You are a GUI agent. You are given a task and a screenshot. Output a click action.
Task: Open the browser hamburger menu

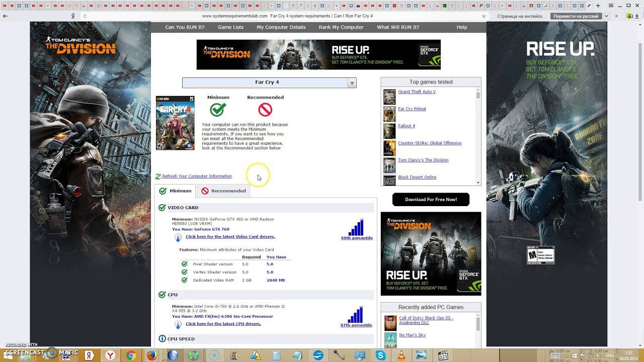tap(611, 6)
